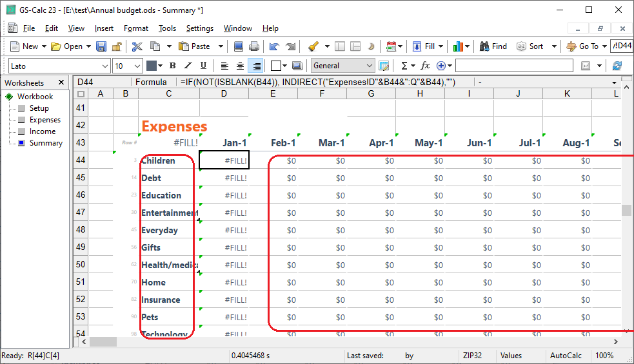This screenshot has width=634, height=364.
Task: Click the edit cell format icon
Action: point(384,66)
